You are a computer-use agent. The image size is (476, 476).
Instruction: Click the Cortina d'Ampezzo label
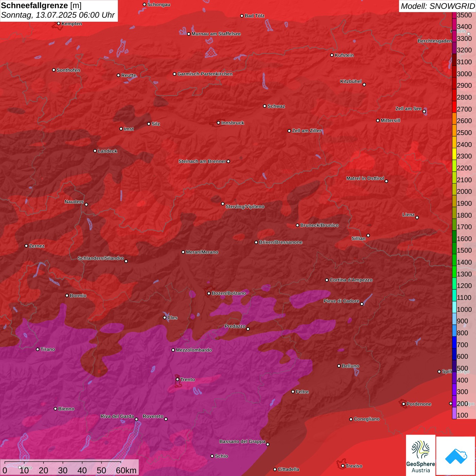[x=351, y=280]
